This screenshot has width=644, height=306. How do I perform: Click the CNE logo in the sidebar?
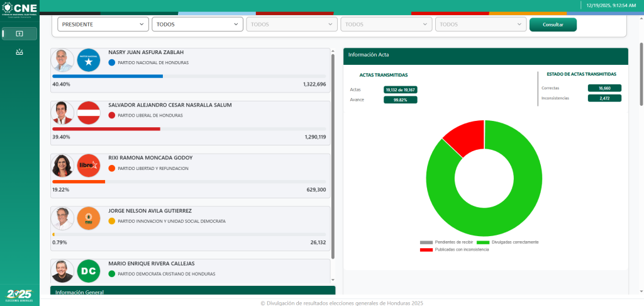click(19, 8)
